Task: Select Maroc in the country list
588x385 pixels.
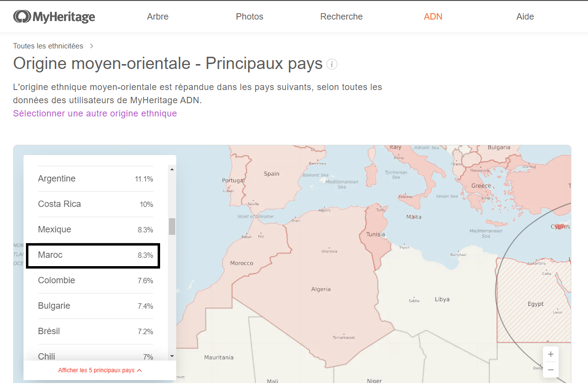Action: click(x=93, y=255)
